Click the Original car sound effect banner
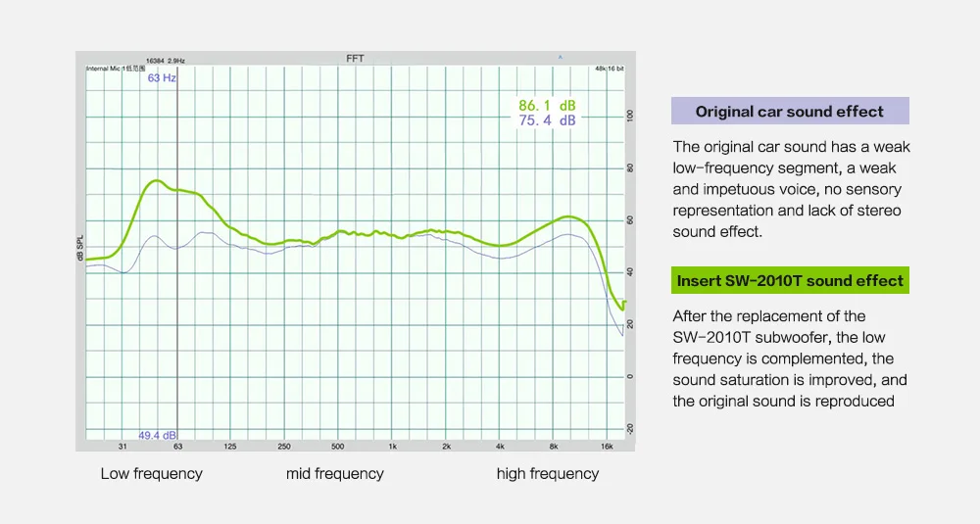This screenshot has width=980, height=524. (790, 112)
